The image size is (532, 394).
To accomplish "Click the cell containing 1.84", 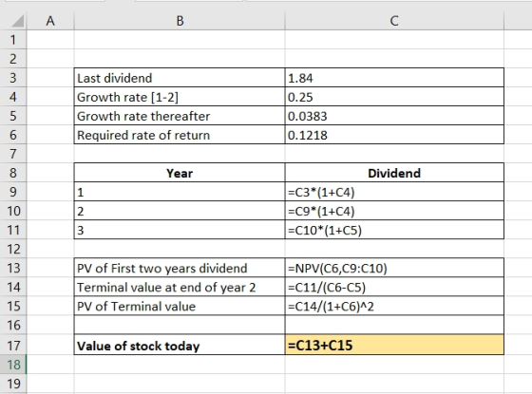I will click(x=394, y=78).
